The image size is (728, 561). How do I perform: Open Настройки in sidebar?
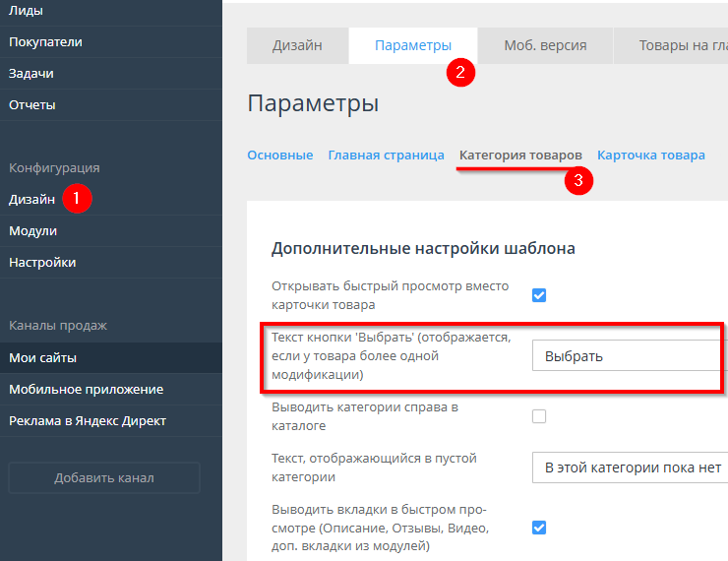click(x=42, y=262)
